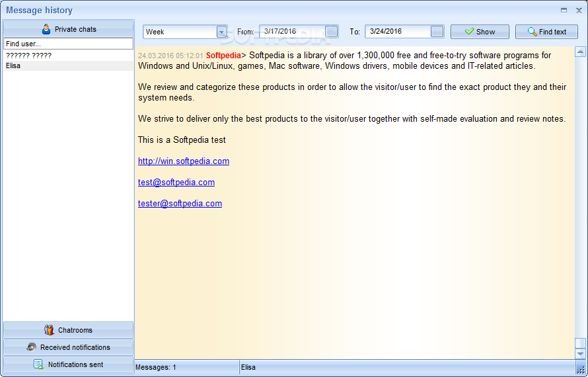Click the Show button
Viewport: 588px width, 377px height.
pyautogui.click(x=480, y=32)
